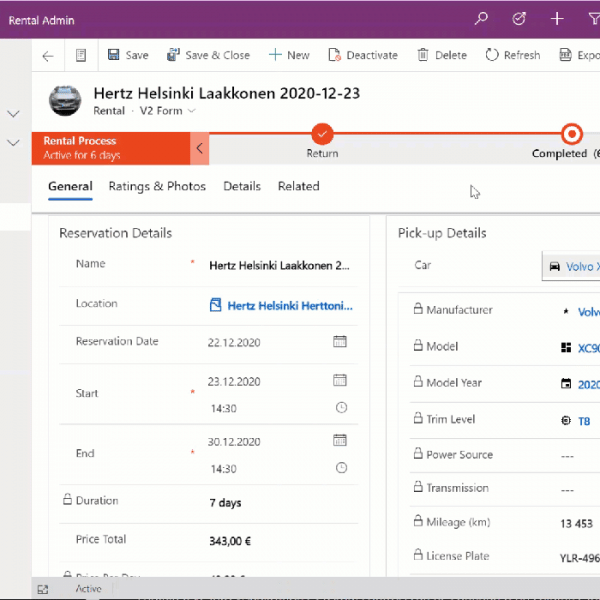Open Start date calendar picker

tap(340, 380)
